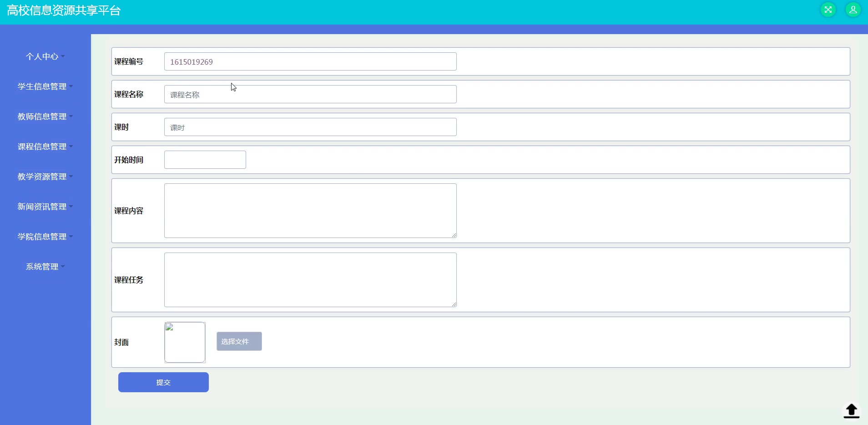Click into the 课程任务 text area
This screenshot has height=425, width=868.
[310, 280]
